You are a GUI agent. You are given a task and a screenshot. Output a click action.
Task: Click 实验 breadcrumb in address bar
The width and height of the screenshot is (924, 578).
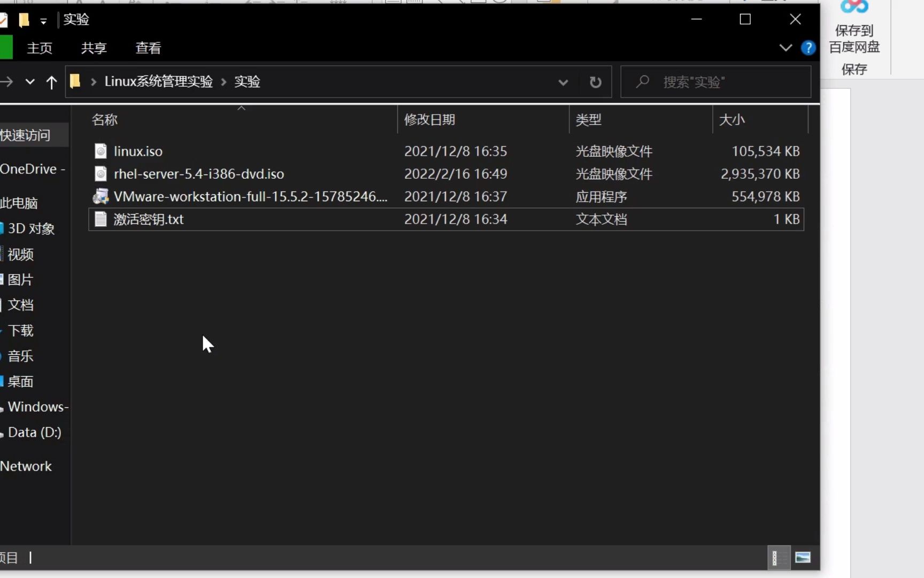click(247, 81)
